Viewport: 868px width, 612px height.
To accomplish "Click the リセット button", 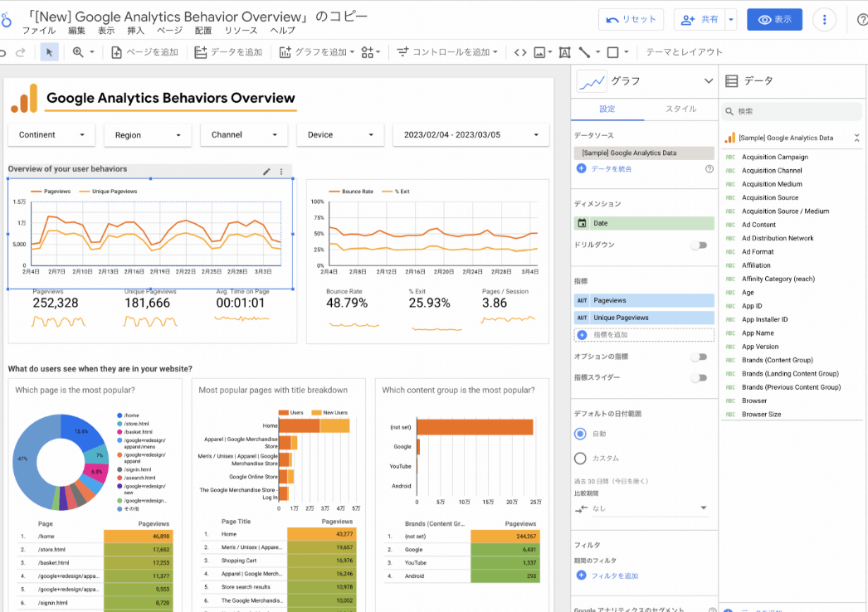I will point(631,20).
